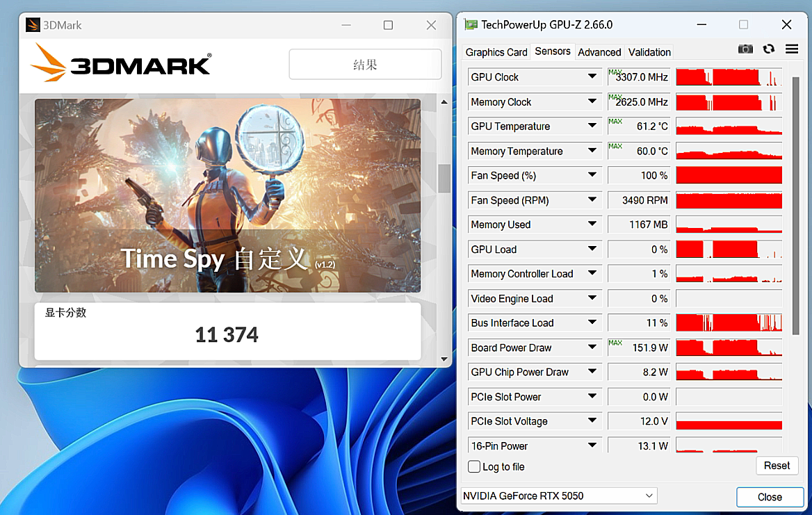
Task: Open the Validation tab
Action: point(649,52)
